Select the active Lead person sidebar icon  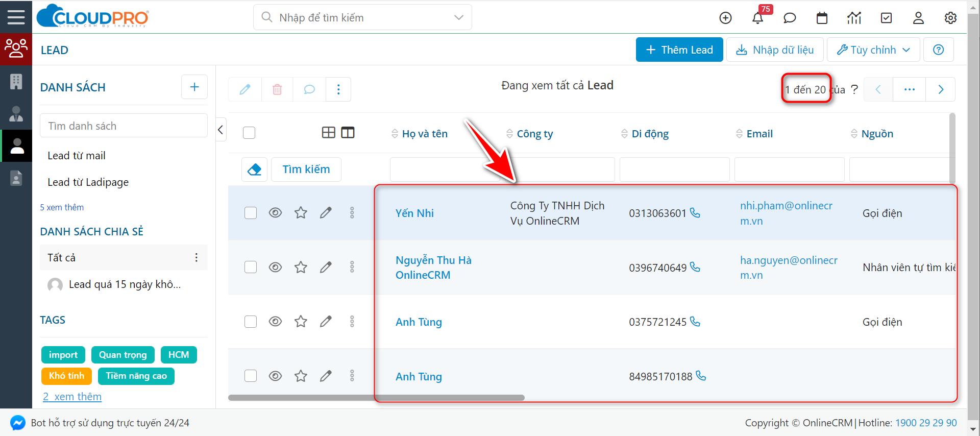[x=17, y=146]
